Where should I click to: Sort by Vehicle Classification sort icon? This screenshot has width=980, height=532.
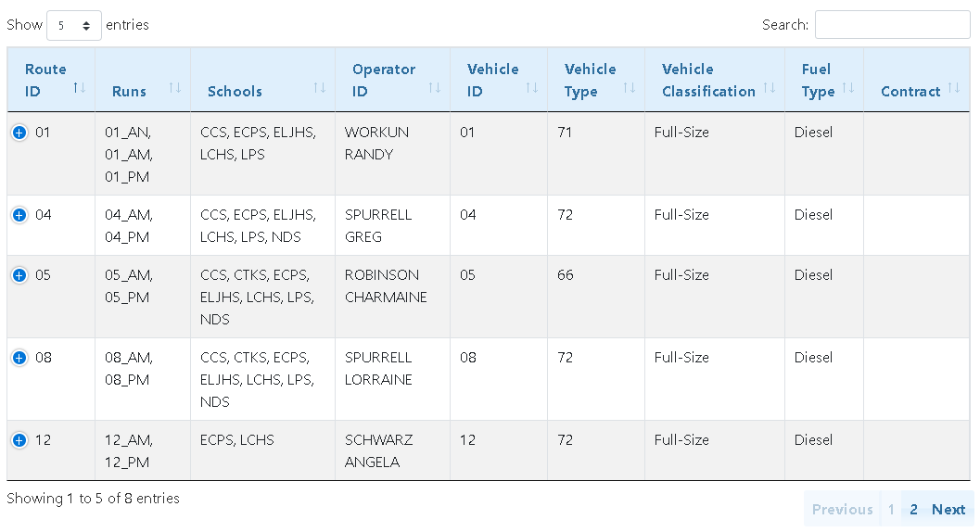pos(769,88)
